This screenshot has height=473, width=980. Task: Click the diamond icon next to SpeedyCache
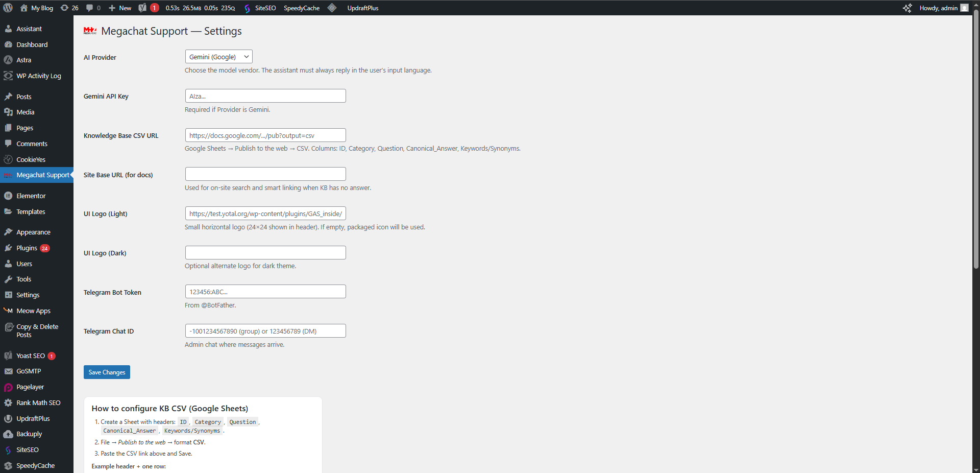click(x=332, y=8)
